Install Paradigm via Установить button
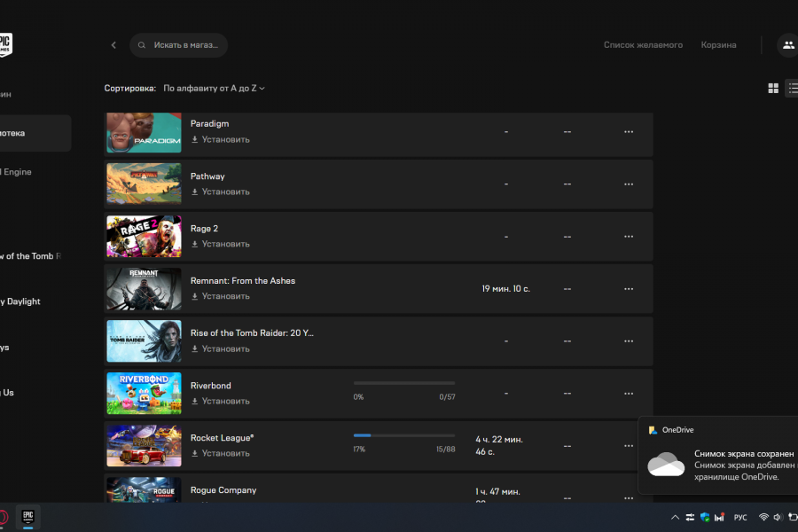This screenshot has width=798, height=532. click(221, 139)
